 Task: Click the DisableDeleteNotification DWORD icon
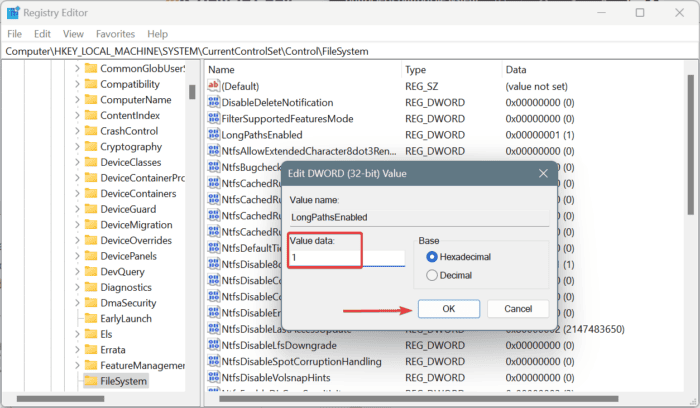point(214,102)
